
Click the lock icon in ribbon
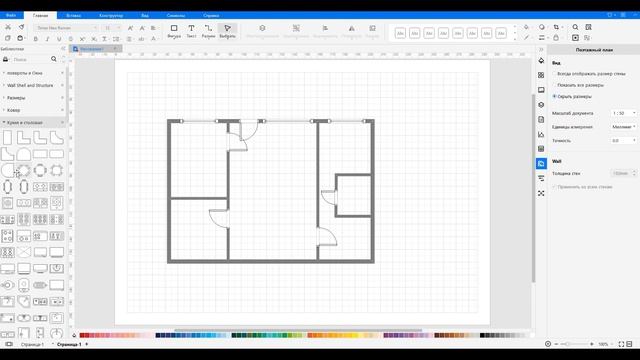click(556, 38)
